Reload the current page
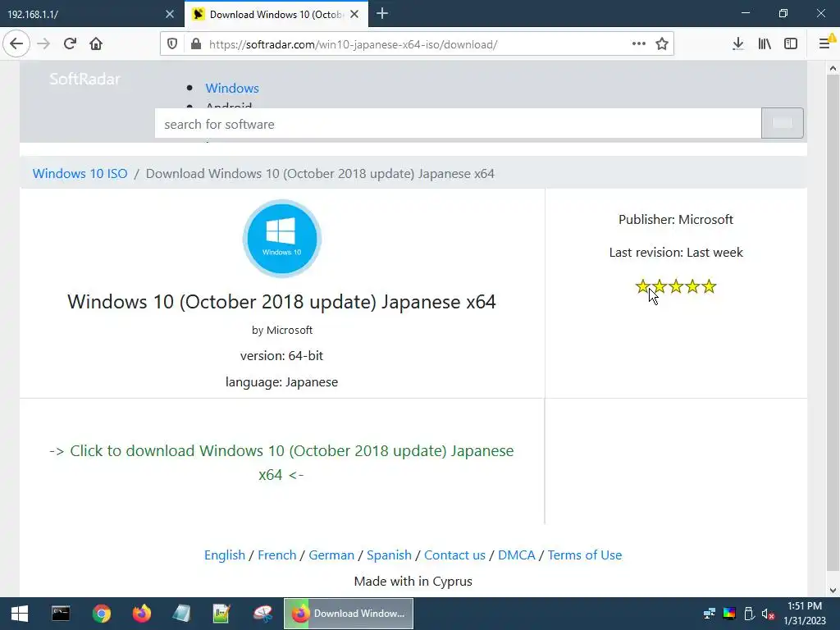The image size is (840, 630). pyautogui.click(x=70, y=44)
